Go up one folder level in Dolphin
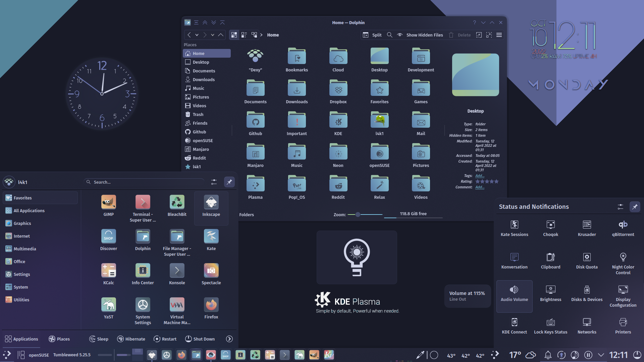 [x=221, y=35]
